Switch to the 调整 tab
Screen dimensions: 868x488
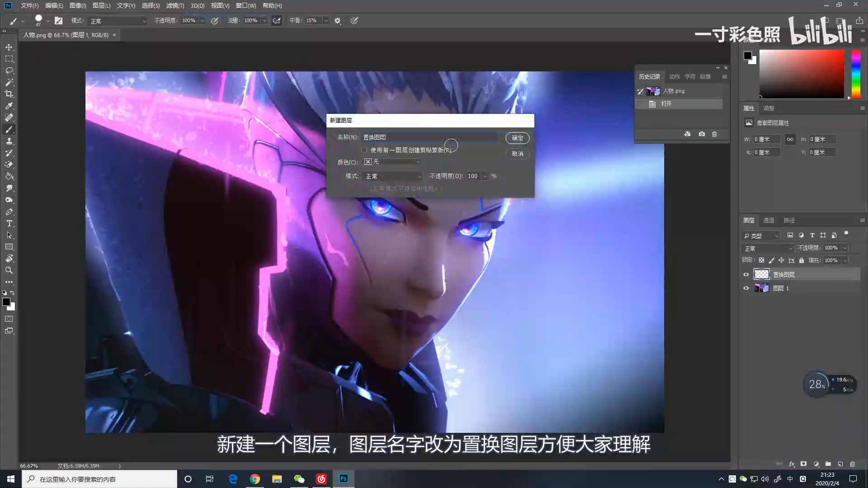tap(769, 108)
